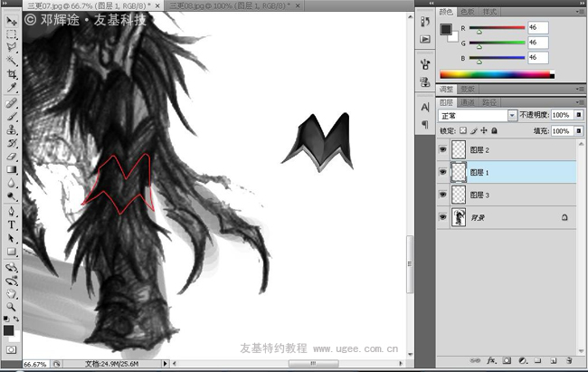Screen dimensions: 588x372
Task: Open the 不透明度 opacity slider arrow
Action: pos(579,115)
